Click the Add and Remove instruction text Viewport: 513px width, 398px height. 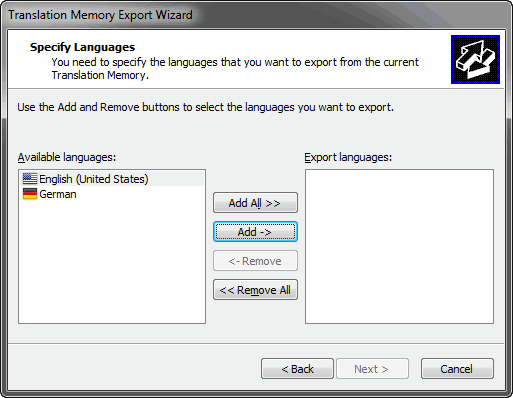click(205, 107)
